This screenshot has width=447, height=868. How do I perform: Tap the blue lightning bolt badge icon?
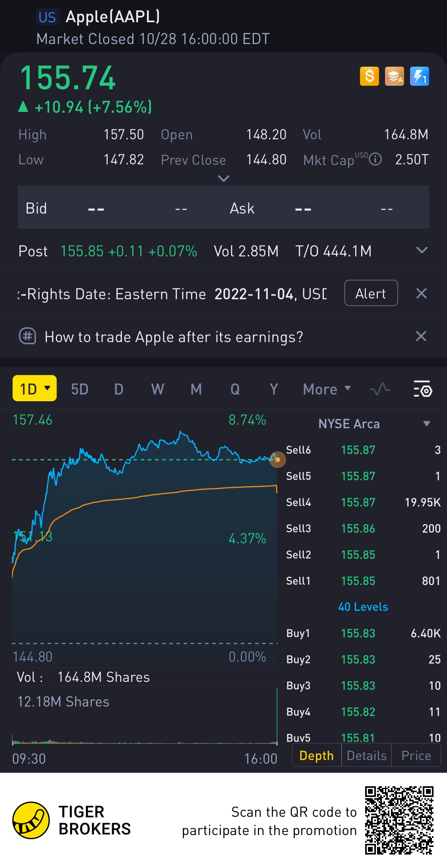pyautogui.click(x=420, y=76)
